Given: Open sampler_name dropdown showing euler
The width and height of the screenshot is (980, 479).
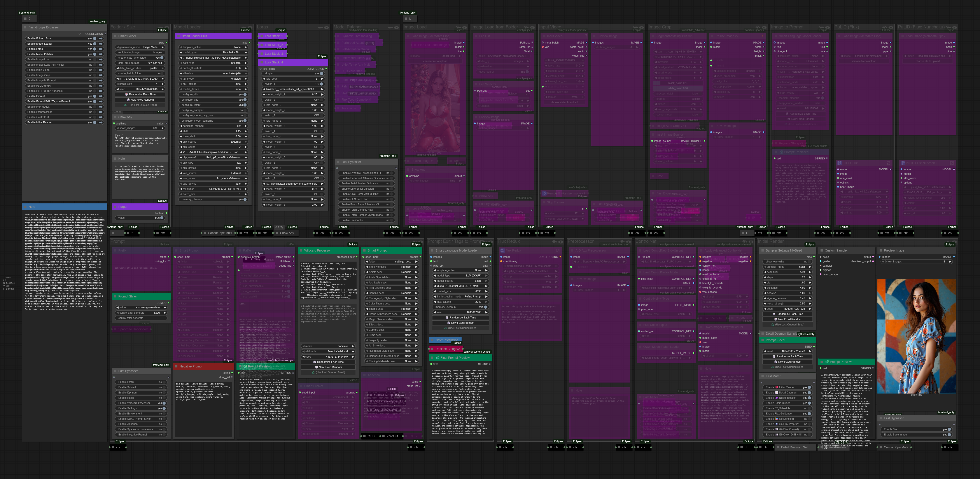Looking at the screenshot, I should click(787, 267).
